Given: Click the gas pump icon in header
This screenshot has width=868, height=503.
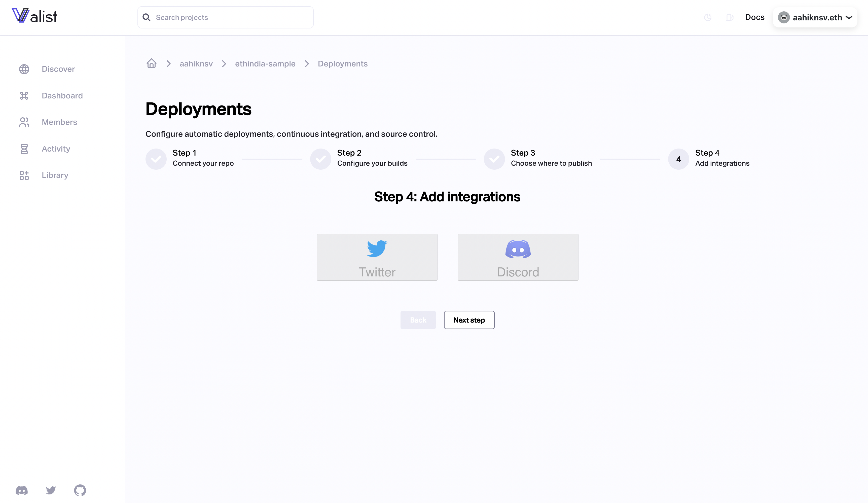Looking at the screenshot, I should pos(730,17).
